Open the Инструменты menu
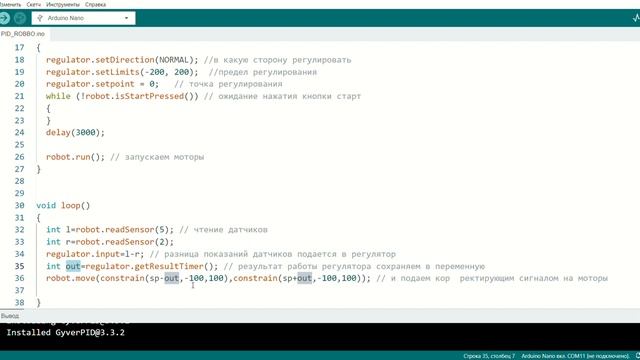This screenshot has width=640, height=360. point(63,4)
